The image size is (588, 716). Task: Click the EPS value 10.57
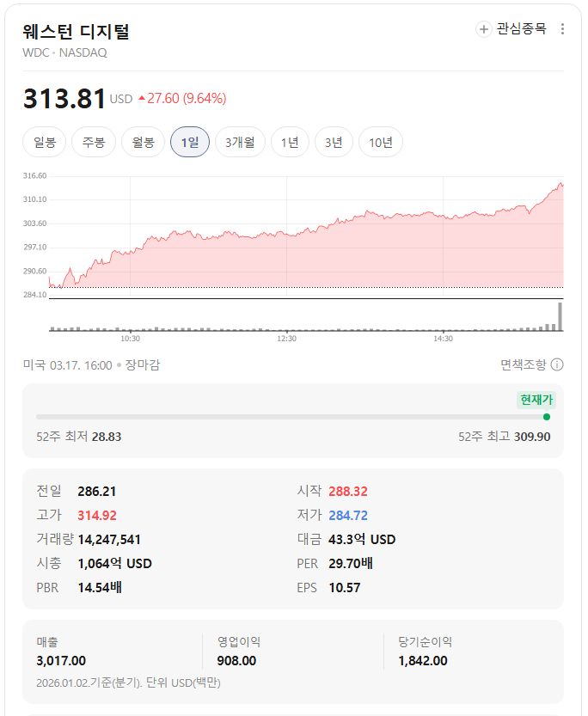tap(344, 588)
